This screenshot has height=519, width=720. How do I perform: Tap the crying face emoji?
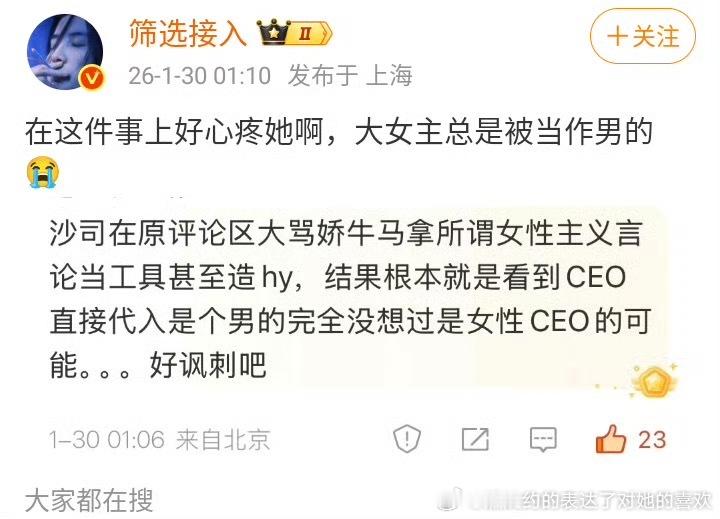(x=42, y=172)
